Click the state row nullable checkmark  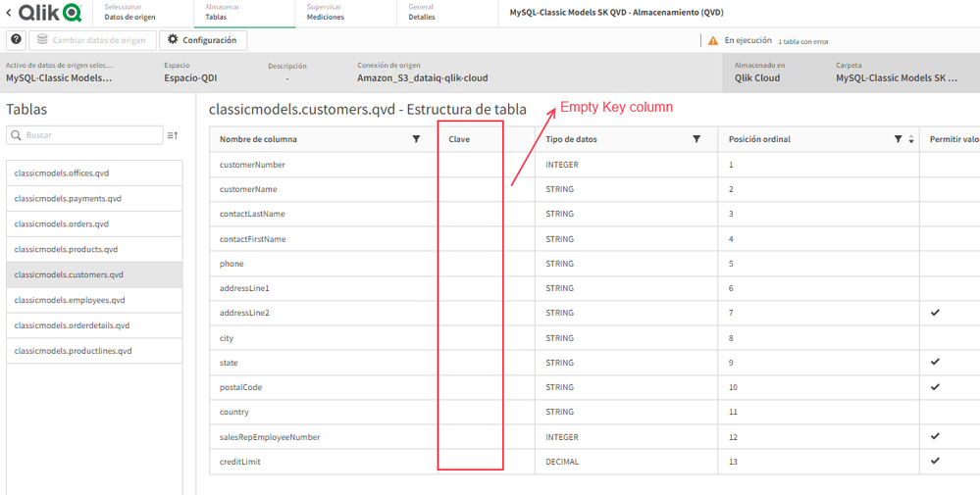[935, 362]
